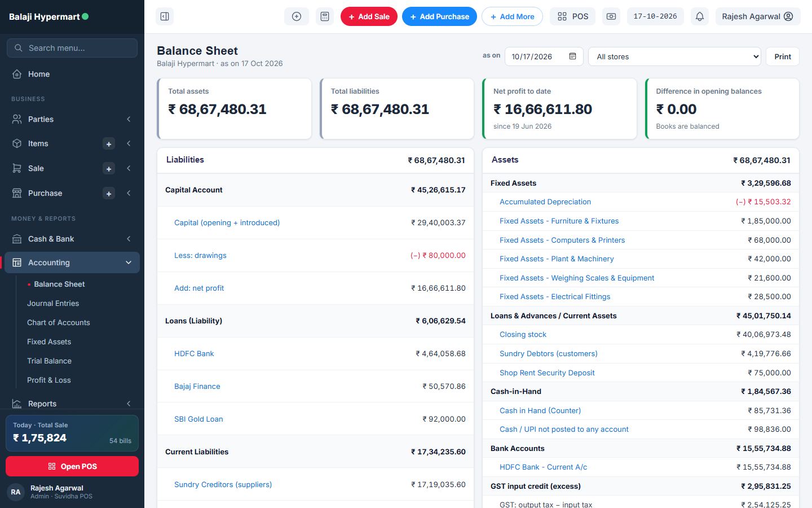Image resolution: width=812 pixels, height=508 pixels.
Task: Open the All stores dropdown
Action: click(x=674, y=56)
